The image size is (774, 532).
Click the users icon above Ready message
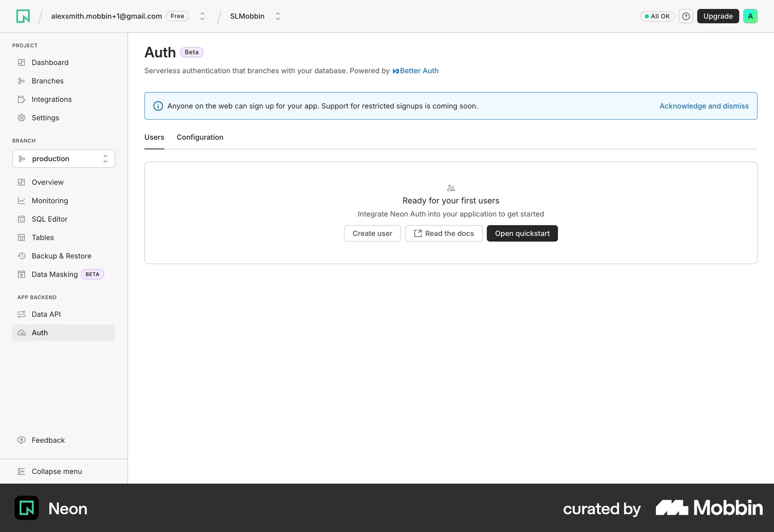(x=451, y=188)
